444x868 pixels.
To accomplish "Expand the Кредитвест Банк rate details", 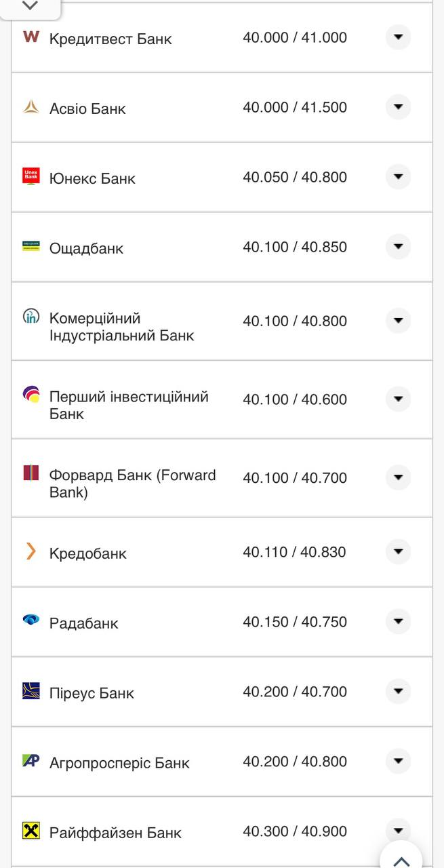I will point(398,38).
